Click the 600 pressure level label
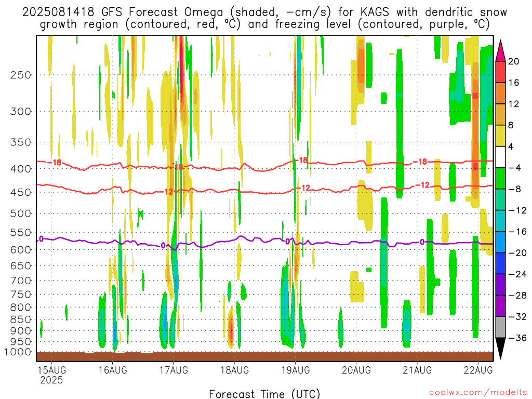532x399 pixels. tap(21, 250)
